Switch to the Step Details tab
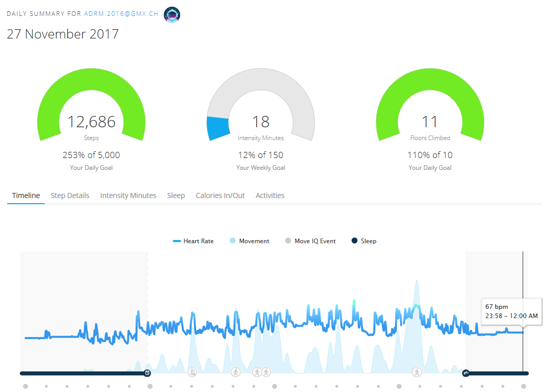The image size is (553, 392). (70, 195)
